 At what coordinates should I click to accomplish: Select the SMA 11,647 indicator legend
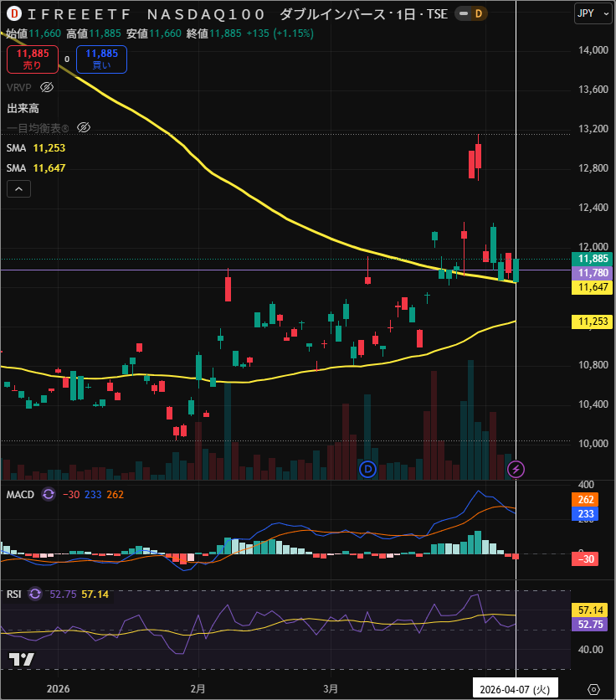(36, 167)
